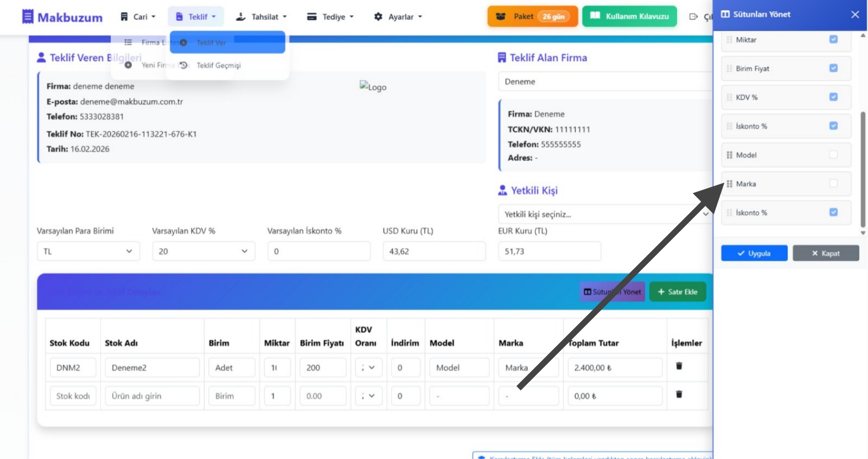Click the Makbuzum logo icon
The height and width of the screenshot is (459, 868).
point(28,17)
